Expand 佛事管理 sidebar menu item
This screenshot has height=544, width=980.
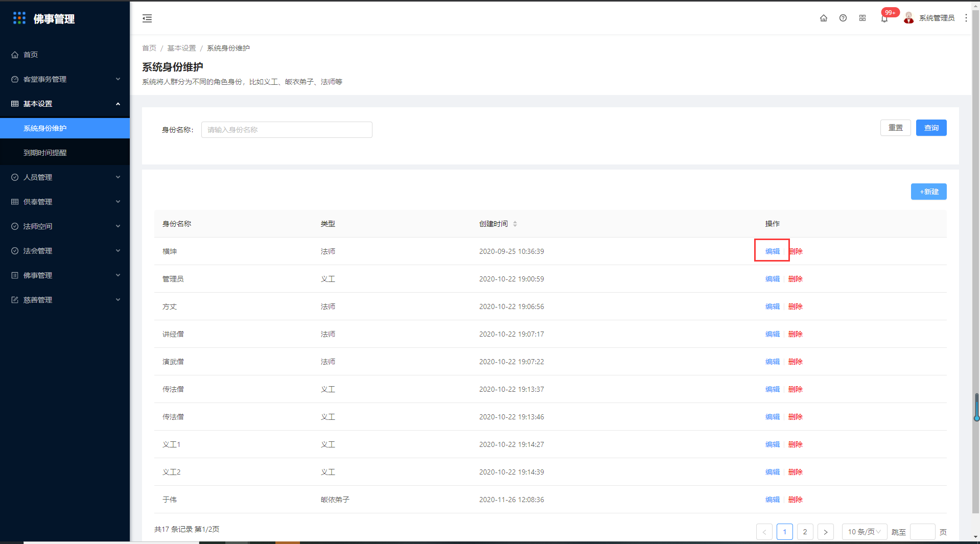(x=65, y=275)
